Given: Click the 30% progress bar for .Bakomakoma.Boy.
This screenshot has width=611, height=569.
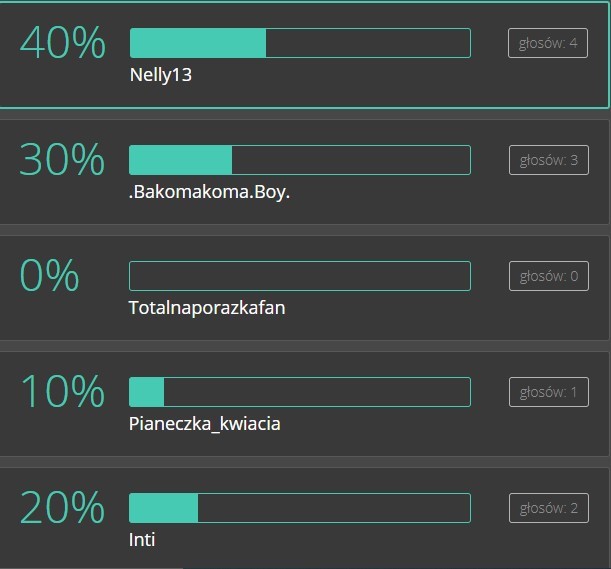Looking at the screenshot, I should click(300, 160).
